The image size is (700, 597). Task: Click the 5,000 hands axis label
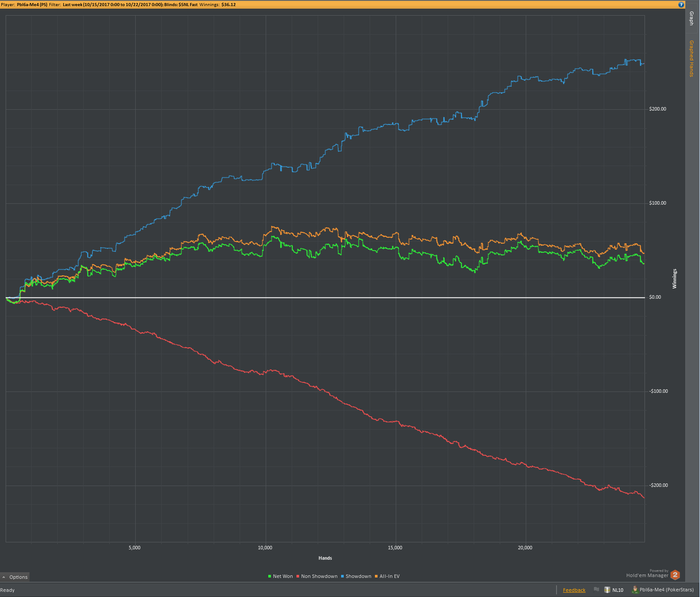point(134,548)
